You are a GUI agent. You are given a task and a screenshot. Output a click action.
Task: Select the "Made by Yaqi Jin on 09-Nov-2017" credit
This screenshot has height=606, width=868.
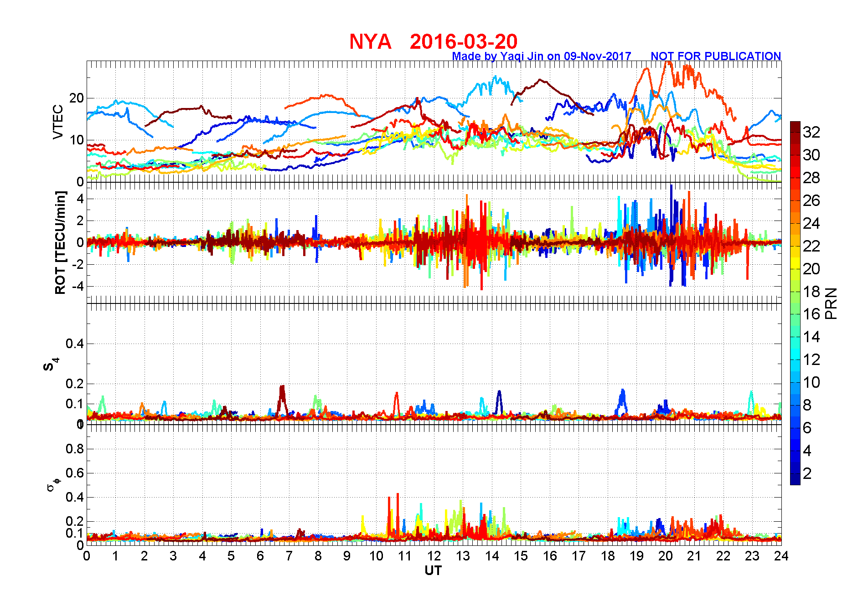click(x=542, y=56)
